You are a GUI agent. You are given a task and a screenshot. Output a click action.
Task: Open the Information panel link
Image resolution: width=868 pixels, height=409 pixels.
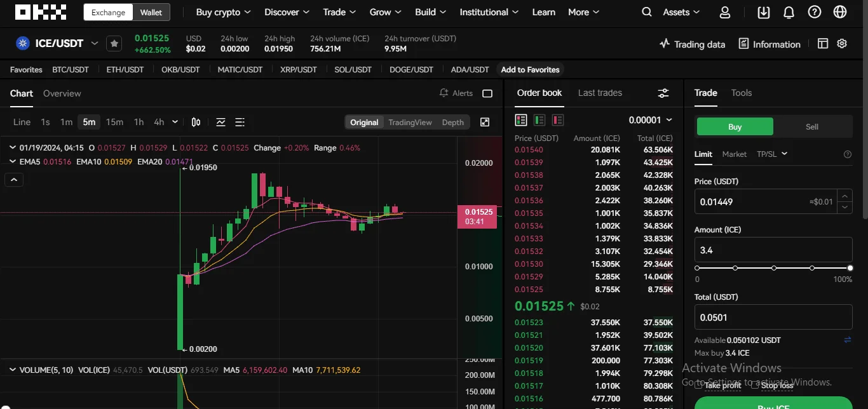(x=770, y=44)
